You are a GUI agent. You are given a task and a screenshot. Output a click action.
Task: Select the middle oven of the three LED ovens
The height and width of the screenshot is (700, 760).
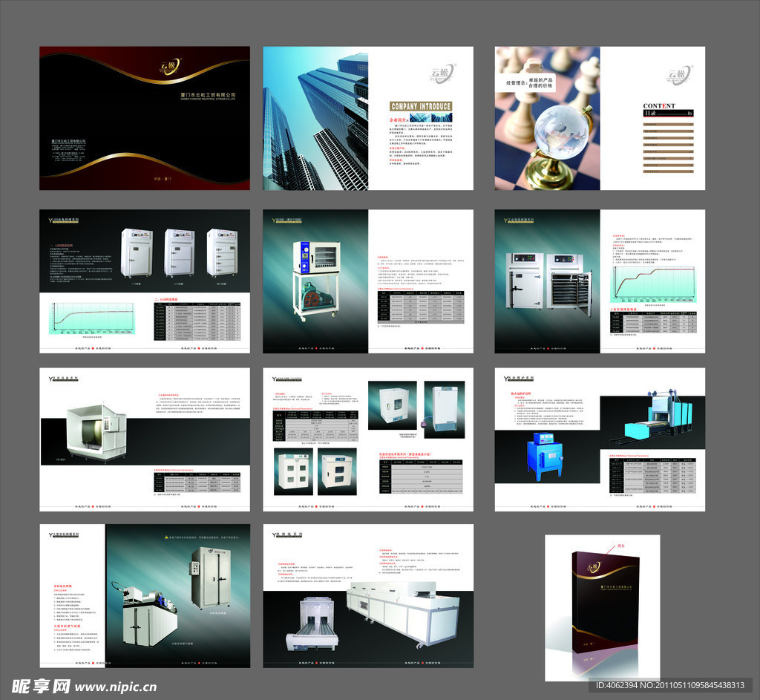click(x=180, y=254)
